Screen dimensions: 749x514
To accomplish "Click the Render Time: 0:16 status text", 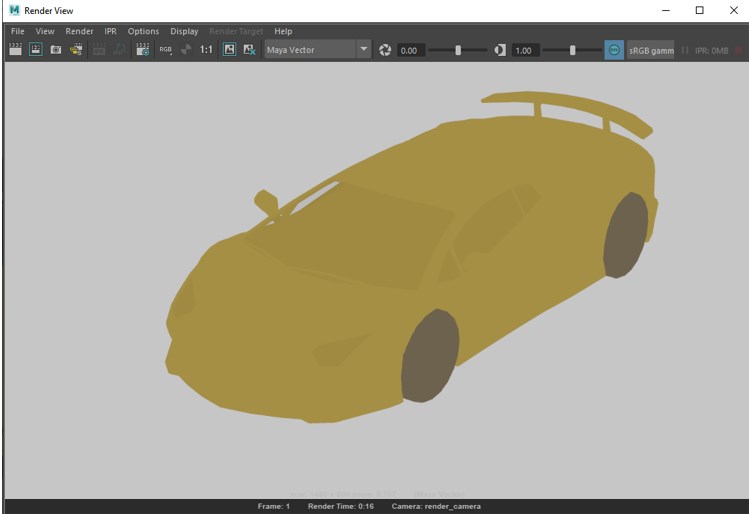I will pyautogui.click(x=341, y=506).
